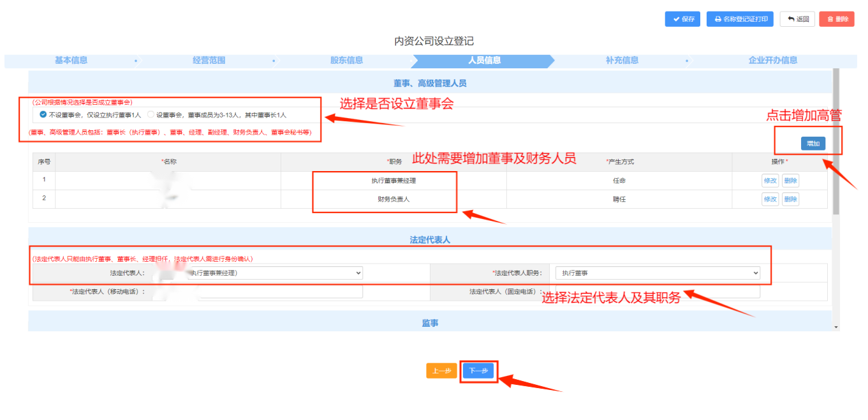Screen dimensions: 868x420
Task: Click 删除 for 执行董事兼经理 row
Action: (x=790, y=181)
